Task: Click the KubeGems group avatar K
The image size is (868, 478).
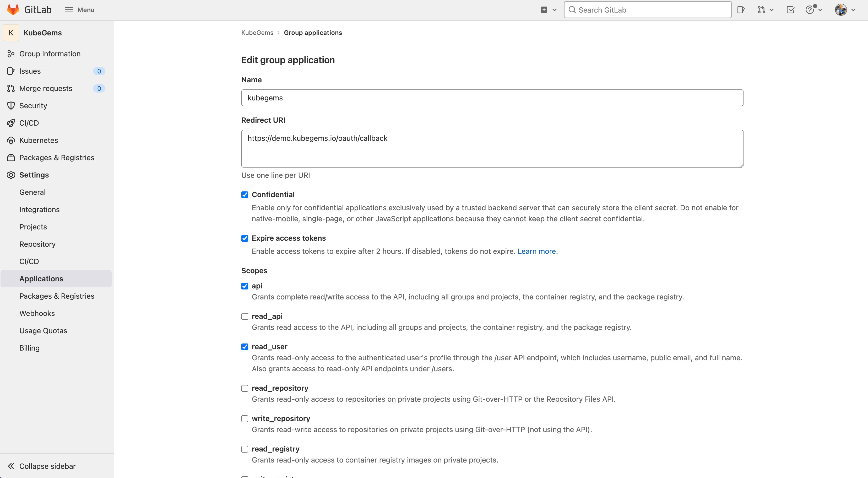Action: click(x=11, y=33)
